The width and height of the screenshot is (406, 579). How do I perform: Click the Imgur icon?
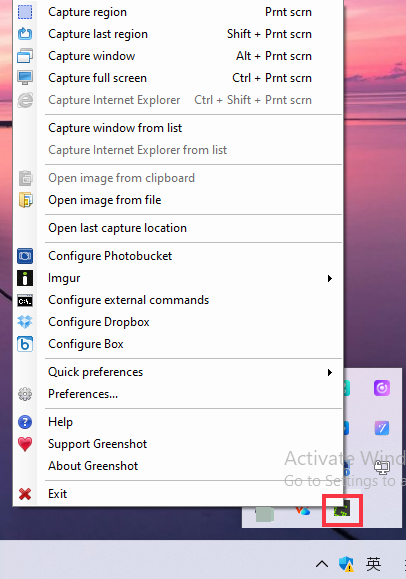tap(25, 278)
